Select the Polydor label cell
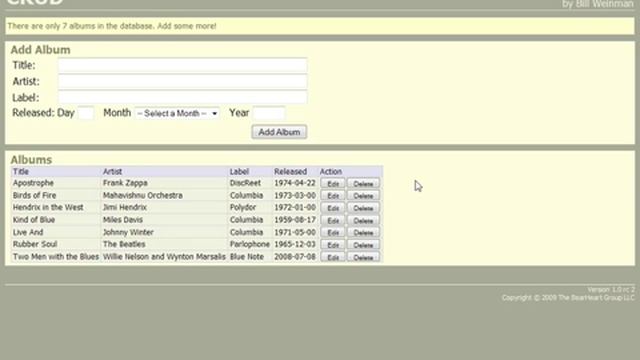 point(243,207)
